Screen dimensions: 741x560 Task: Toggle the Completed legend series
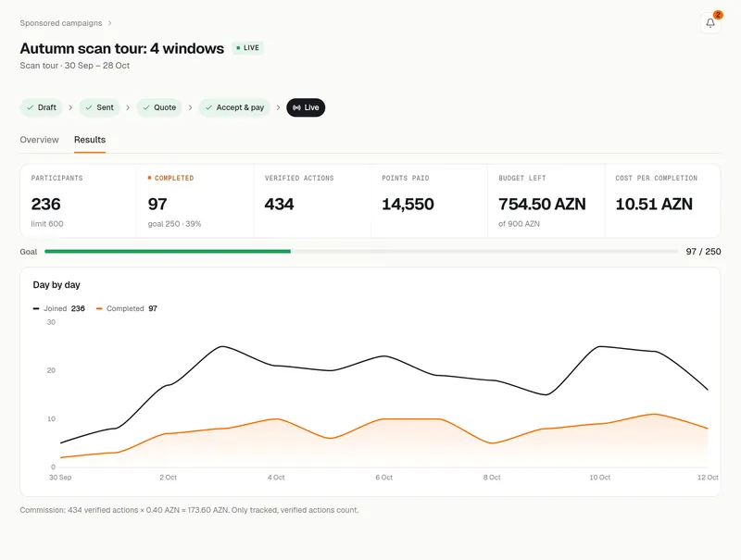127,308
